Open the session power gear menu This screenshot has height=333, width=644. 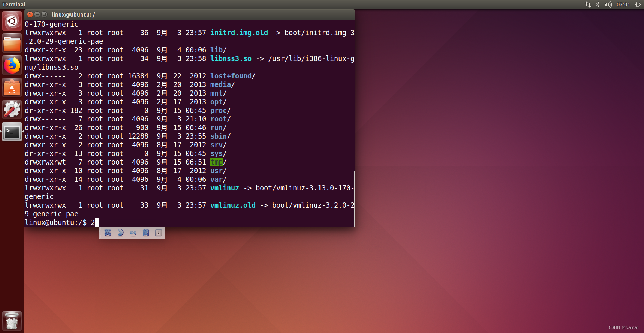pos(638,4)
